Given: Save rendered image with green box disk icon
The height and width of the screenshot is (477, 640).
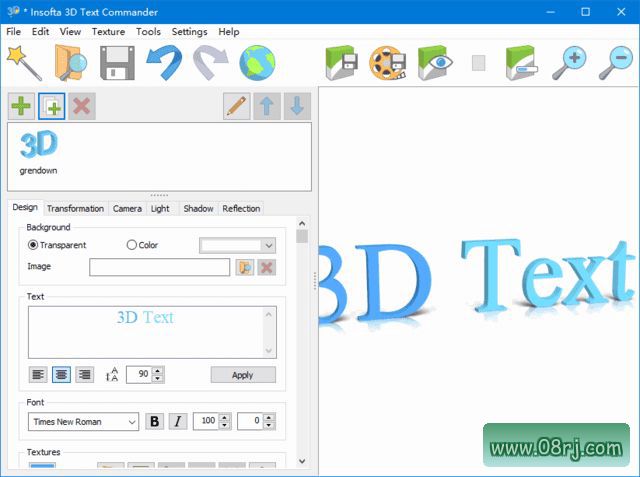Looking at the screenshot, I should (342, 62).
